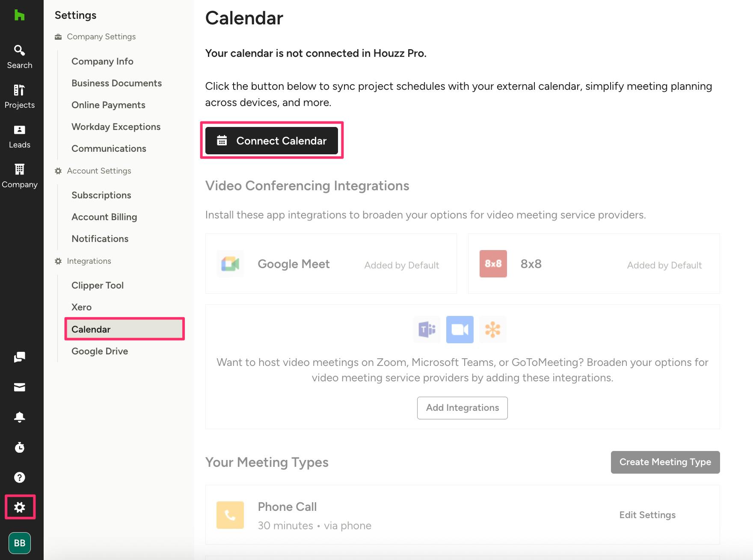Click the GoToMeeting flower icon
Screen dimensions: 753x560
click(x=492, y=330)
